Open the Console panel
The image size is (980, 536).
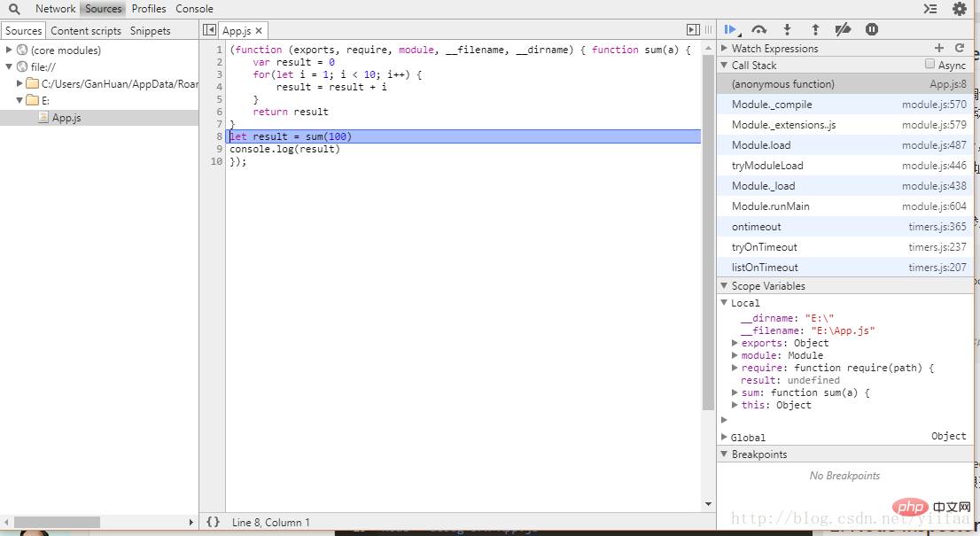pyautogui.click(x=194, y=9)
